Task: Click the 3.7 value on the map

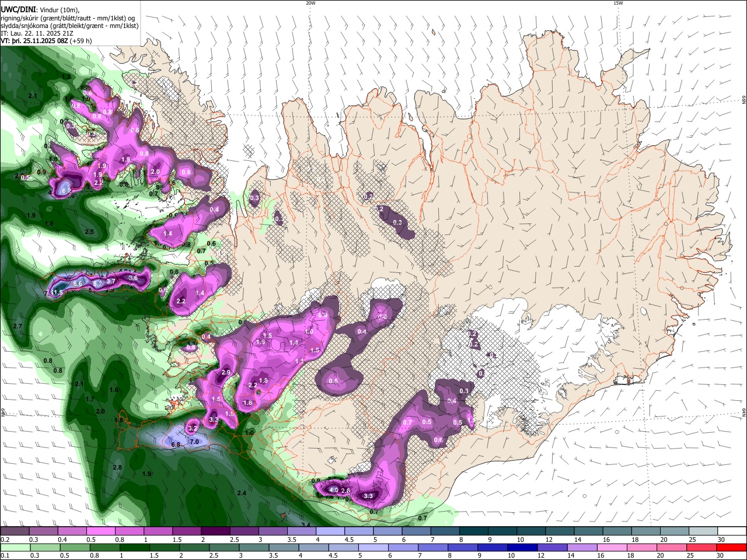Action: [111, 282]
